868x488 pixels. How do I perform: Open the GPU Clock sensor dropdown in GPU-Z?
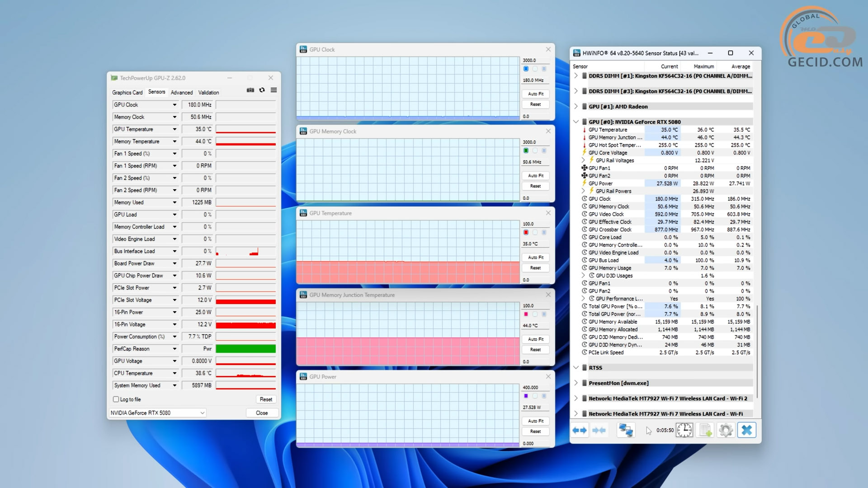pos(175,105)
